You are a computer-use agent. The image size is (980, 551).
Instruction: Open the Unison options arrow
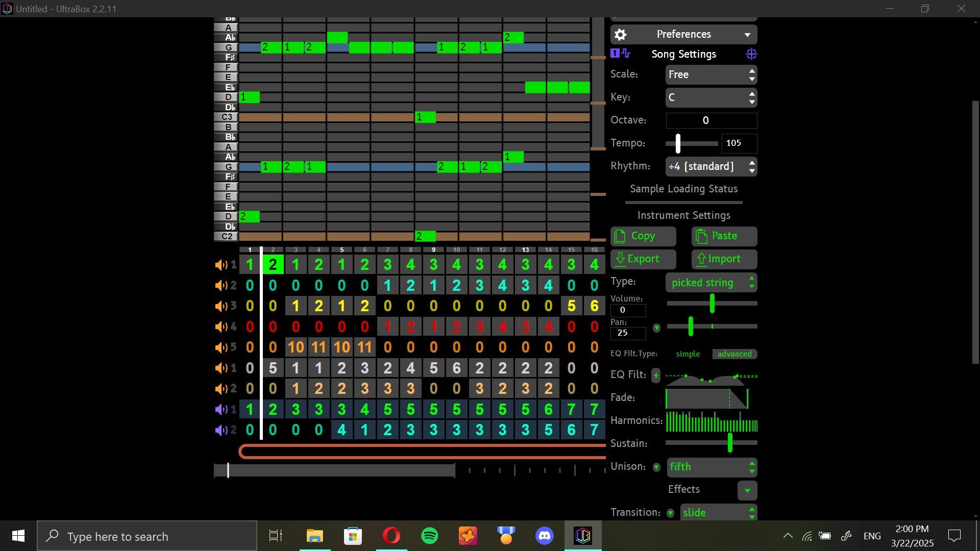tap(657, 467)
